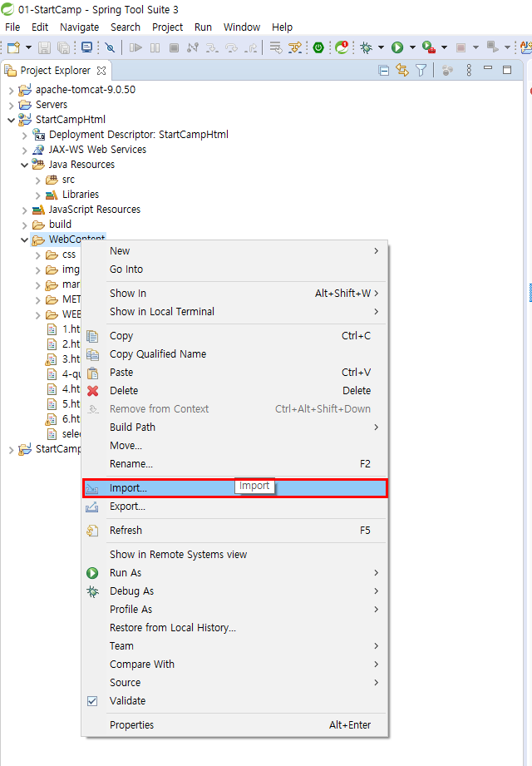
Task: Click the Save toolbar icon
Action: pos(44,47)
